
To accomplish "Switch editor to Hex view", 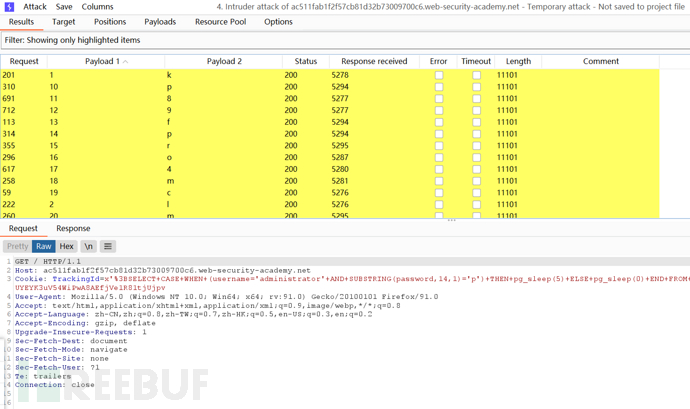I will (x=66, y=246).
